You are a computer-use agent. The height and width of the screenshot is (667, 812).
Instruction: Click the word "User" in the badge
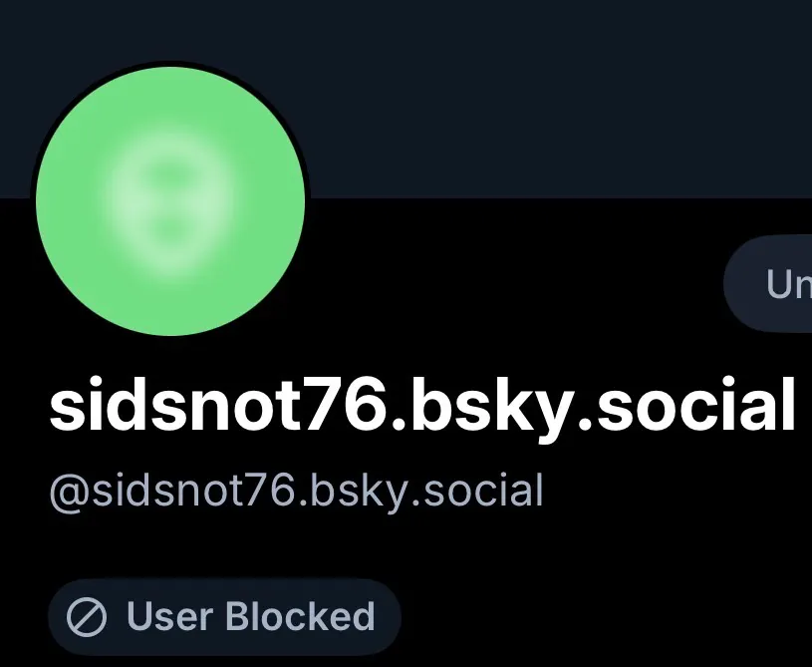(x=169, y=617)
